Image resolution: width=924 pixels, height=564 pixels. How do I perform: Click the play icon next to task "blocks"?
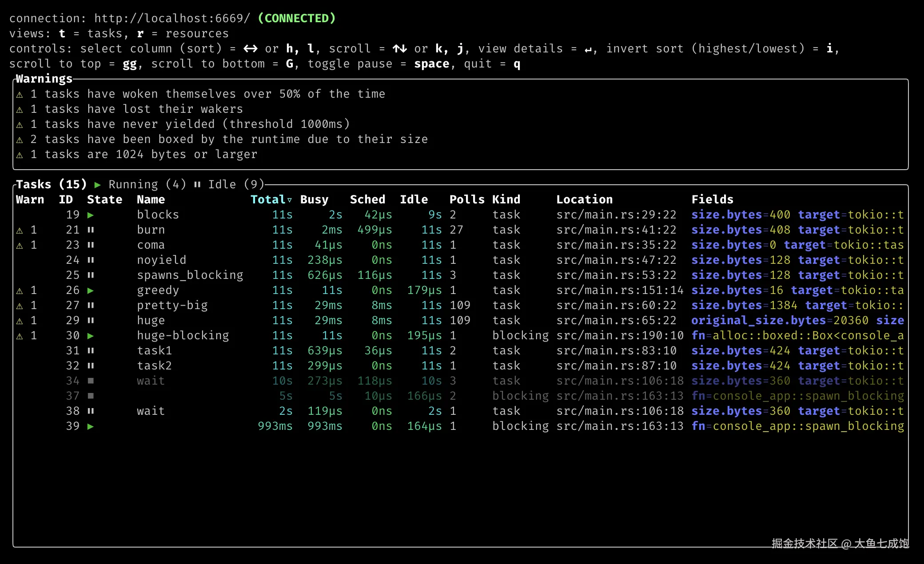[91, 214]
